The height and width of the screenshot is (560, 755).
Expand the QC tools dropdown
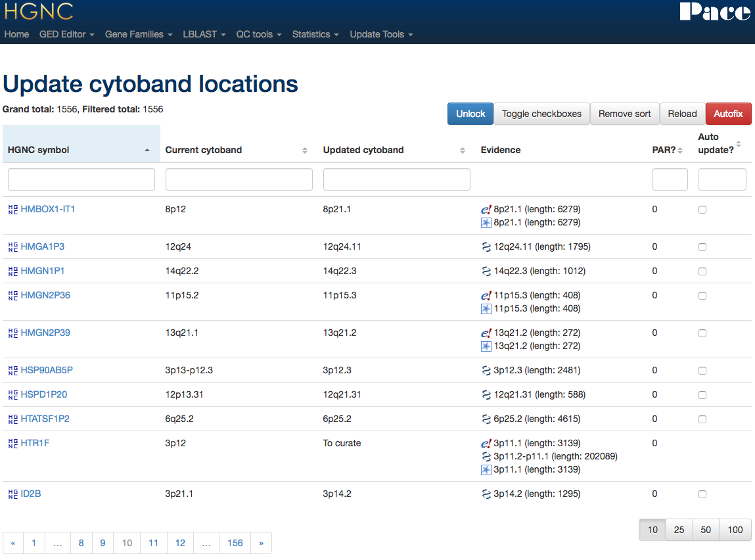pos(258,34)
